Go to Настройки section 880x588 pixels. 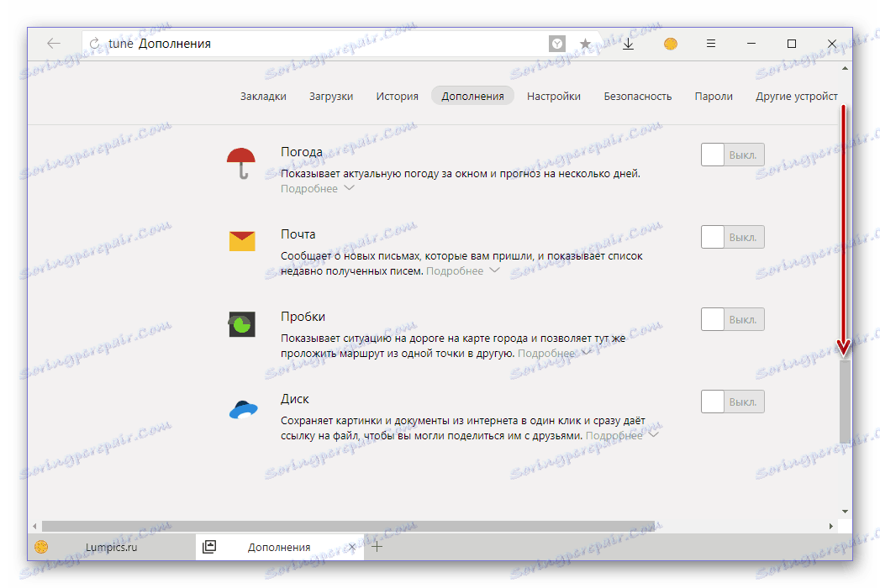pyautogui.click(x=554, y=96)
